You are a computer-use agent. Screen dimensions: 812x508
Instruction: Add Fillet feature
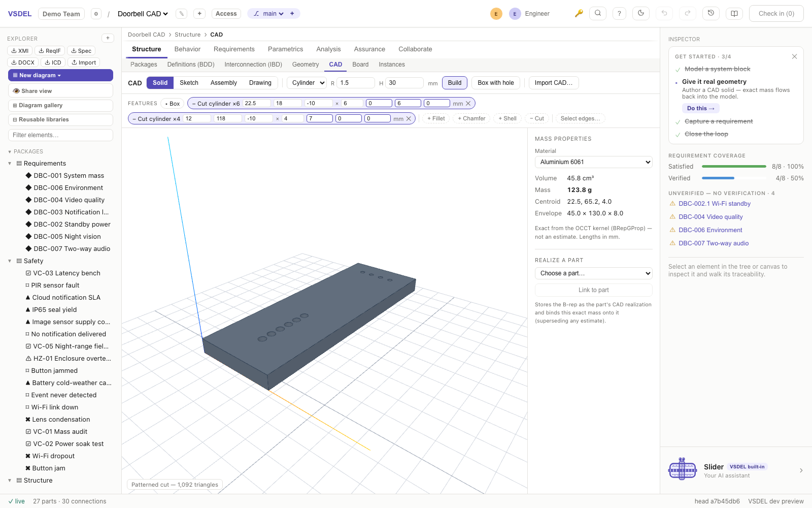436,119
